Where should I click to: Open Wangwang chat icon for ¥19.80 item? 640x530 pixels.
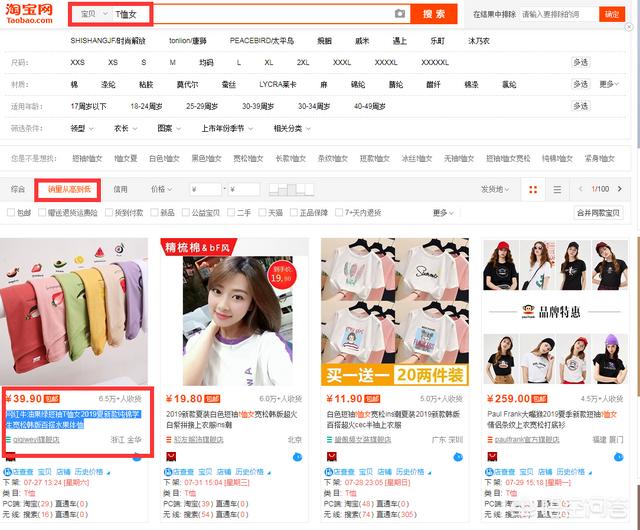tap(298, 457)
